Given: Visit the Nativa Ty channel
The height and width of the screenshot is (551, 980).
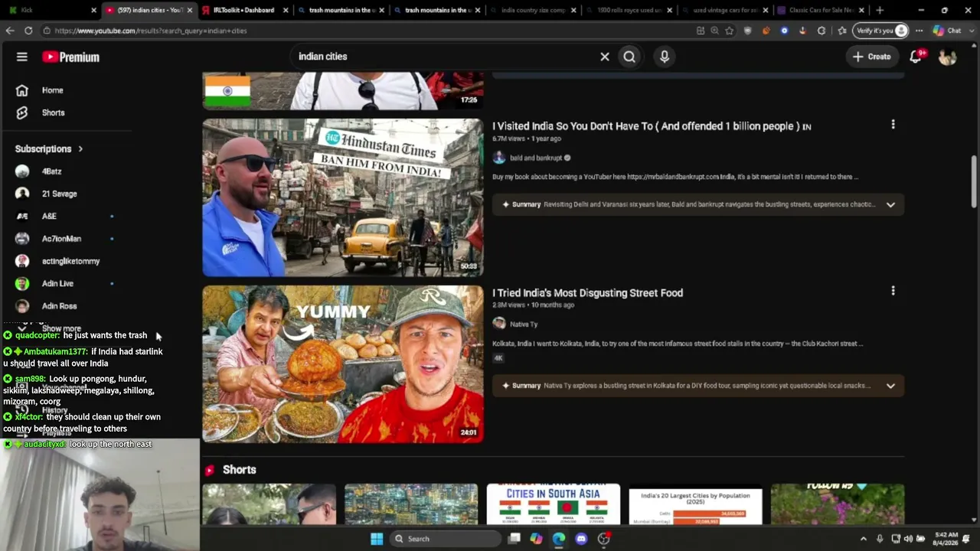Looking at the screenshot, I should click(524, 324).
